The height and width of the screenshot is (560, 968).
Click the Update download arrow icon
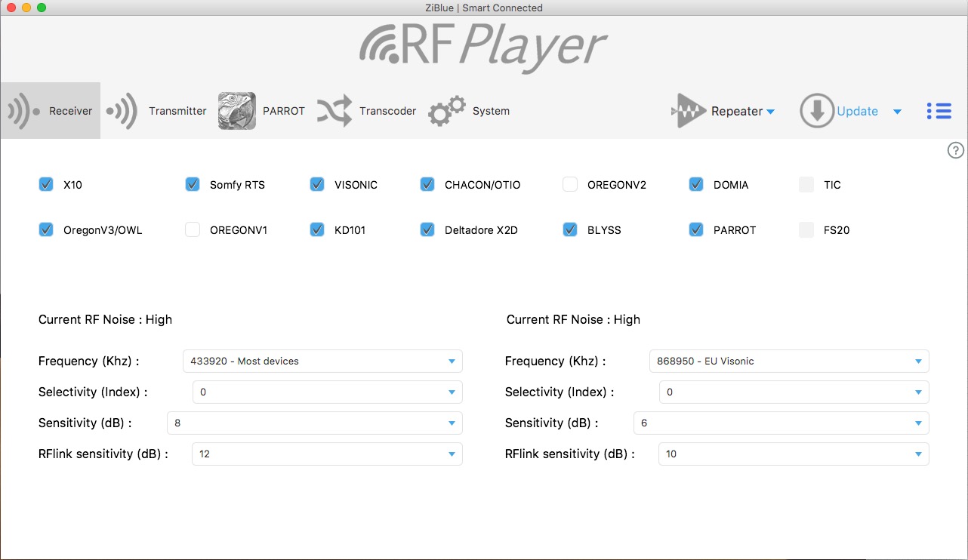(x=817, y=111)
